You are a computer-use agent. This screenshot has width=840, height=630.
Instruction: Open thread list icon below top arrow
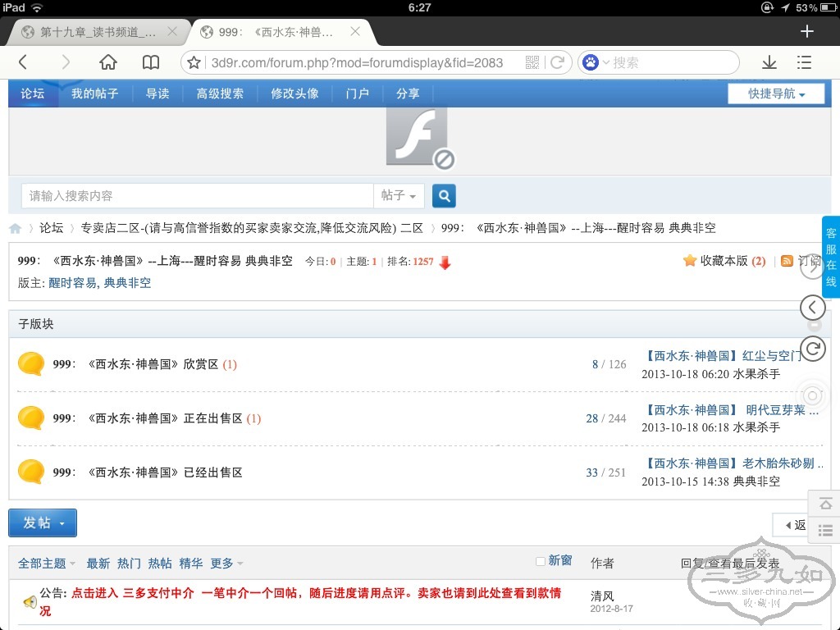(825, 531)
